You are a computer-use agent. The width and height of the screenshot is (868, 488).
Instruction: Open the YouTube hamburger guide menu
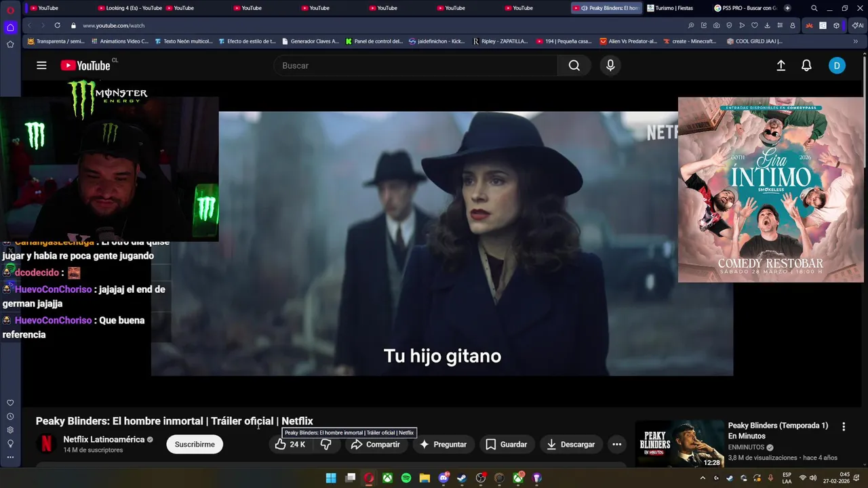(41, 66)
